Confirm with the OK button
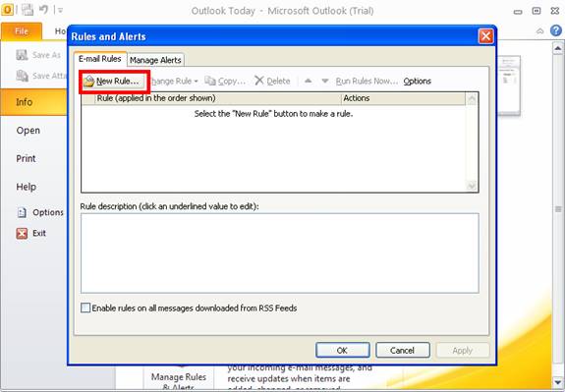The image size is (565, 392). pos(342,350)
